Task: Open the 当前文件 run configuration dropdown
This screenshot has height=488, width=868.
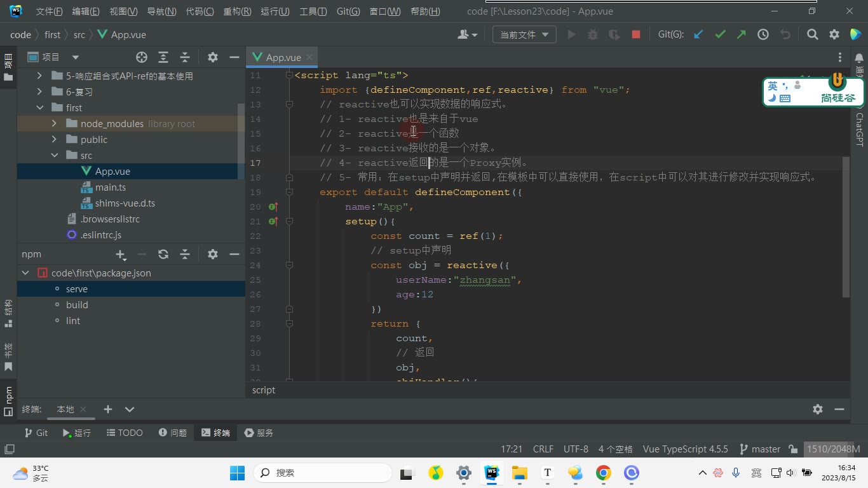Action: click(x=524, y=35)
